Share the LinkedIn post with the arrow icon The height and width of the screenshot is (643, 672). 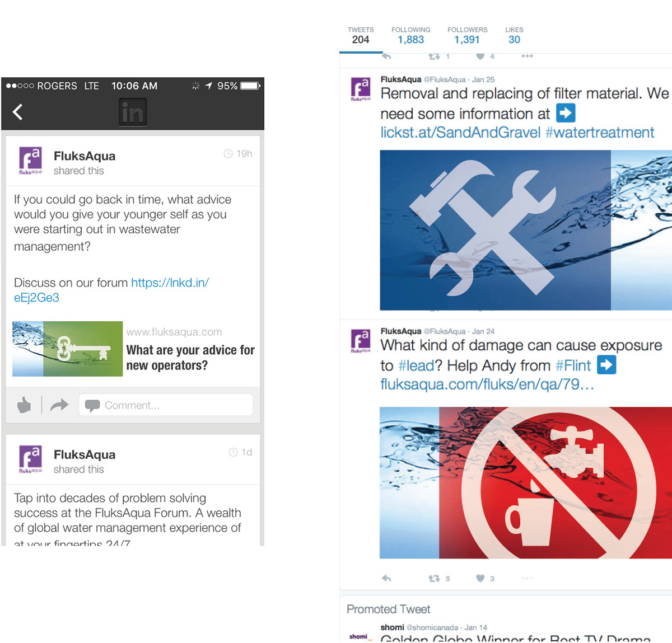pyautogui.click(x=59, y=405)
